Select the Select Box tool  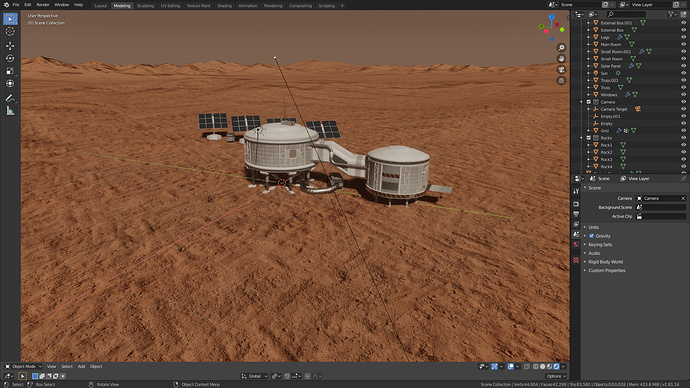point(10,19)
